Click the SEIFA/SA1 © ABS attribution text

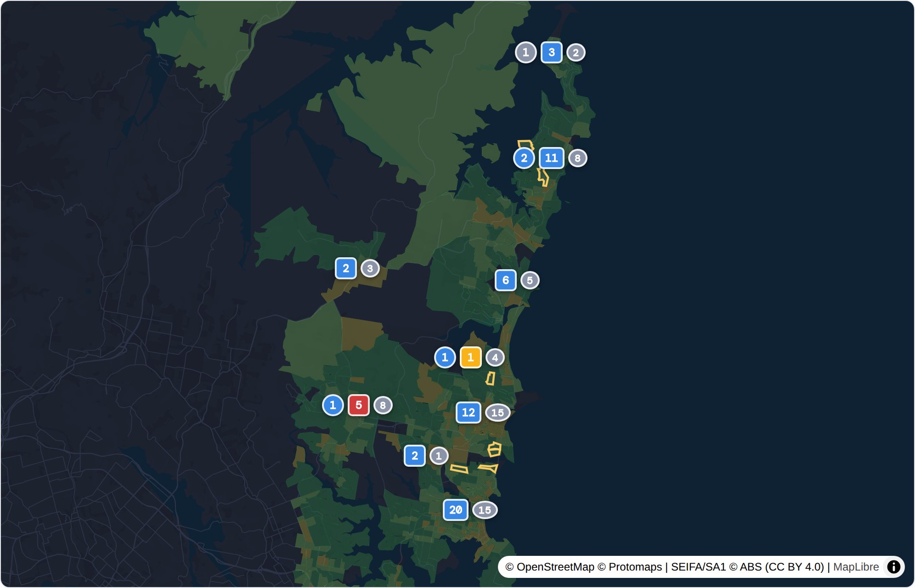(748, 567)
